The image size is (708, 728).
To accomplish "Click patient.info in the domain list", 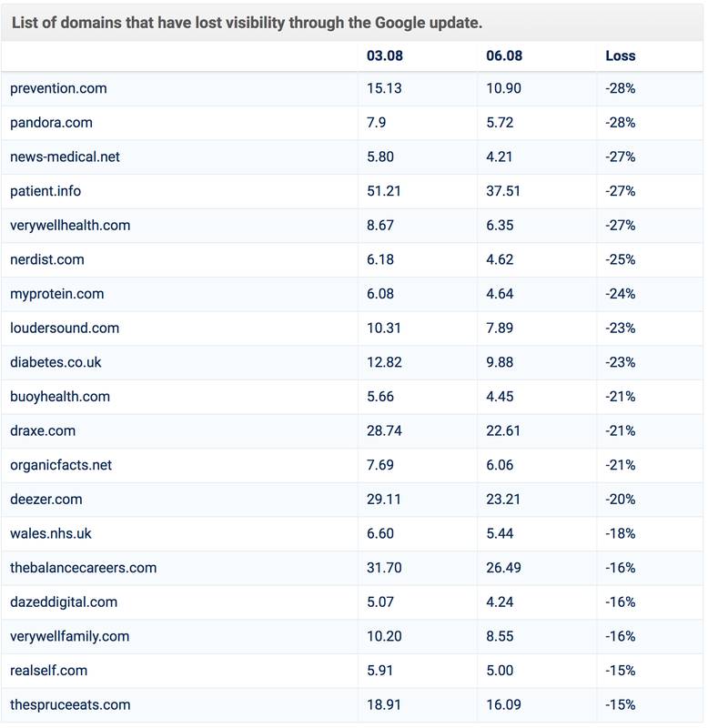I will click(46, 191).
